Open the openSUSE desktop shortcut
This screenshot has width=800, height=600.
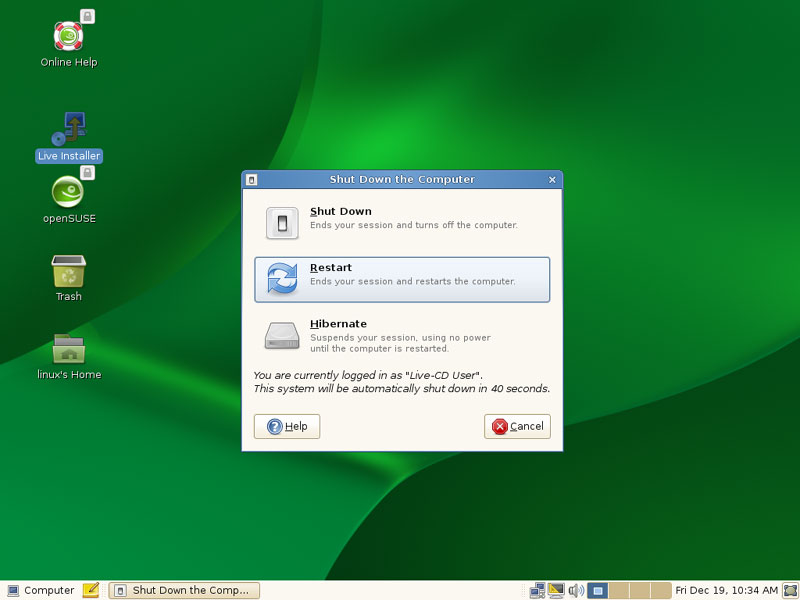coord(68,193)
